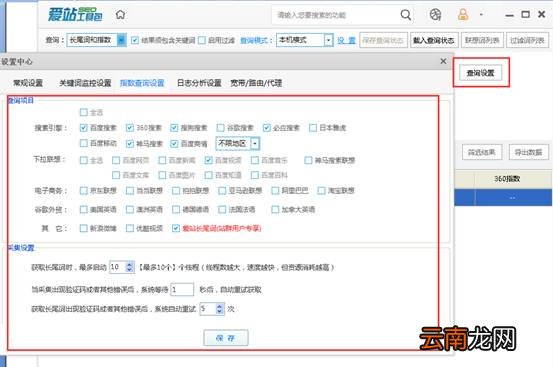The width and height of the screenshot is (553, 367).
Task: Check 全选 in the 下拉联想 row
Action: coord(84,160)
